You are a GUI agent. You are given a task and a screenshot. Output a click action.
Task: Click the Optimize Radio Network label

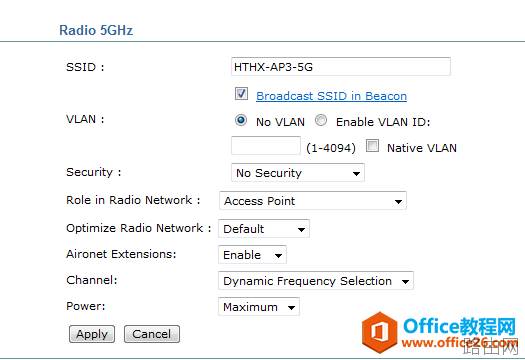(x=139, y=228)
